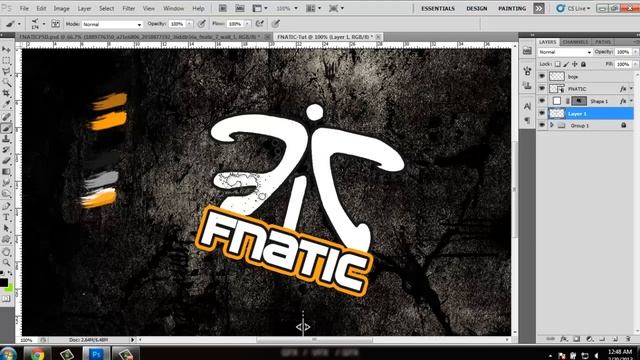The width and height of the screenshot is (640, 360).
Task: Switch to Design workspace
Action: pyautogui.click(x=477, y=8)
